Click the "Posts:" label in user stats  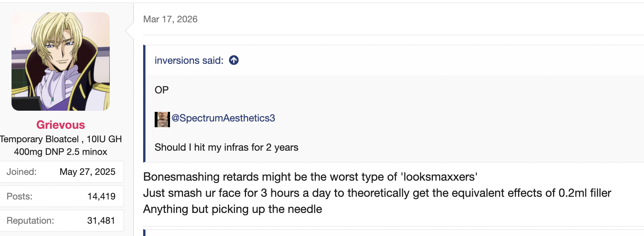(20, 196)
